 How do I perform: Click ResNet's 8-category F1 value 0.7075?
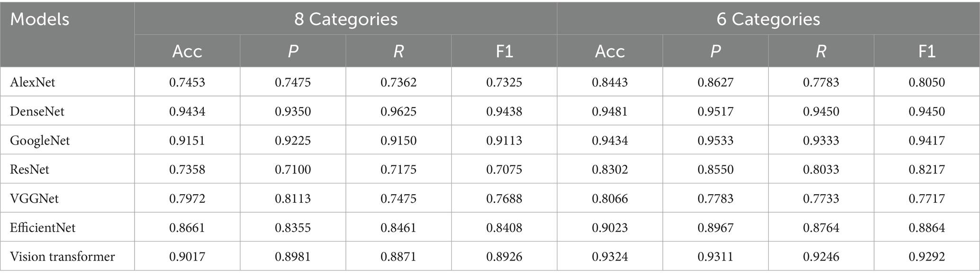pos(504,170)
